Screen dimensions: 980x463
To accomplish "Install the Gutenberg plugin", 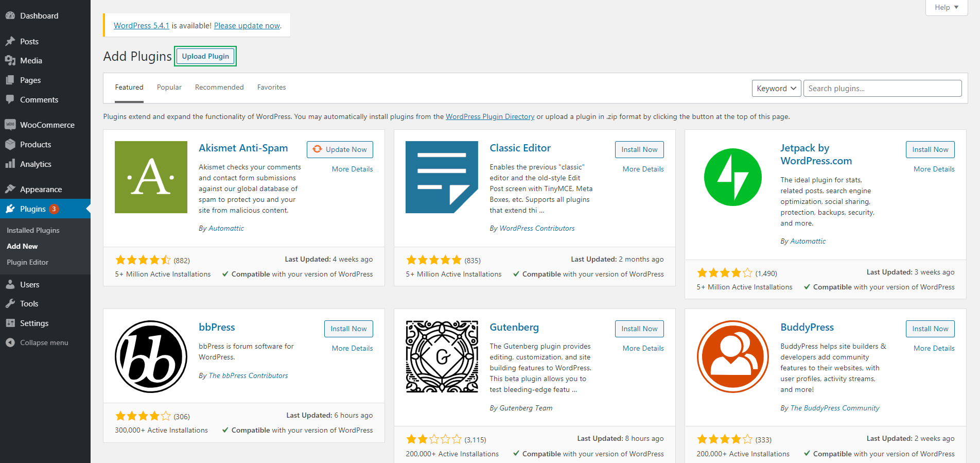I will point(639,329).
